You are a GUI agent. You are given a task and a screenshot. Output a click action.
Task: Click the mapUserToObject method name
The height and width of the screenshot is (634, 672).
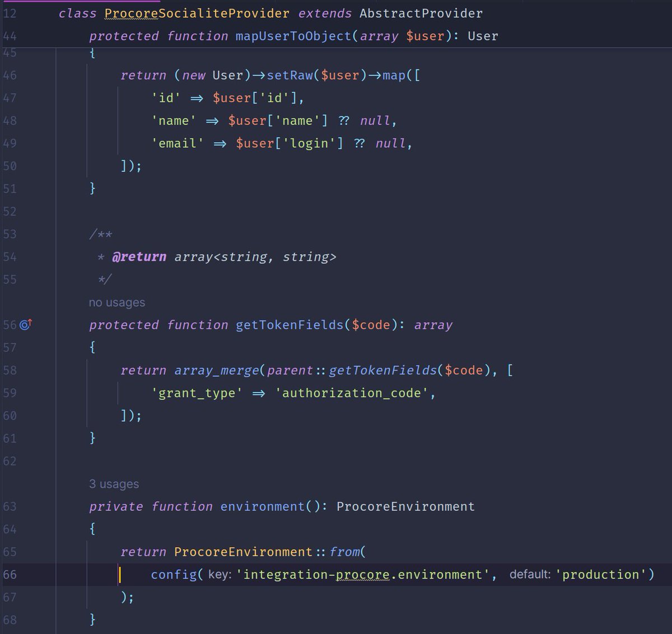pos(293,36)
